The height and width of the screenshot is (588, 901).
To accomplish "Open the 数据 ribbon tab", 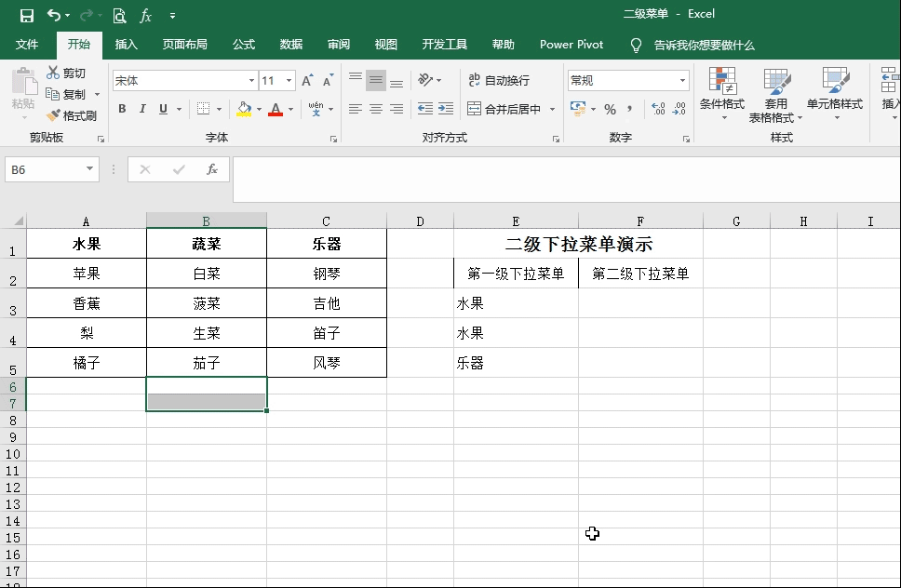I will point(290,43).
